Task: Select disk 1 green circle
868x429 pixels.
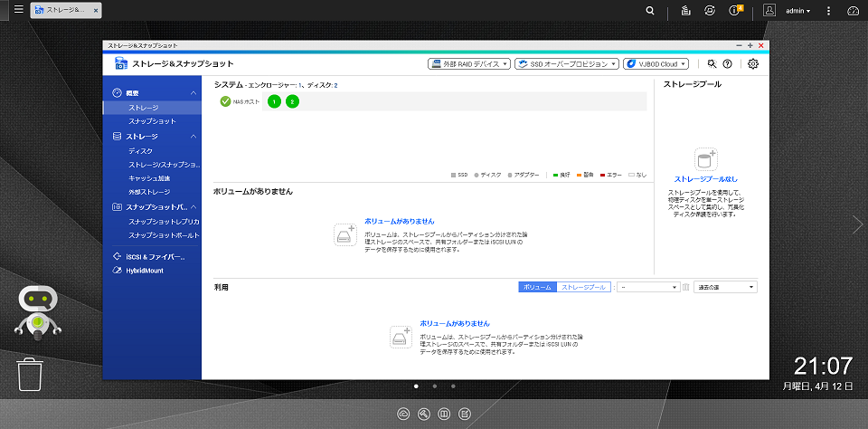Action: coord(274,101)
